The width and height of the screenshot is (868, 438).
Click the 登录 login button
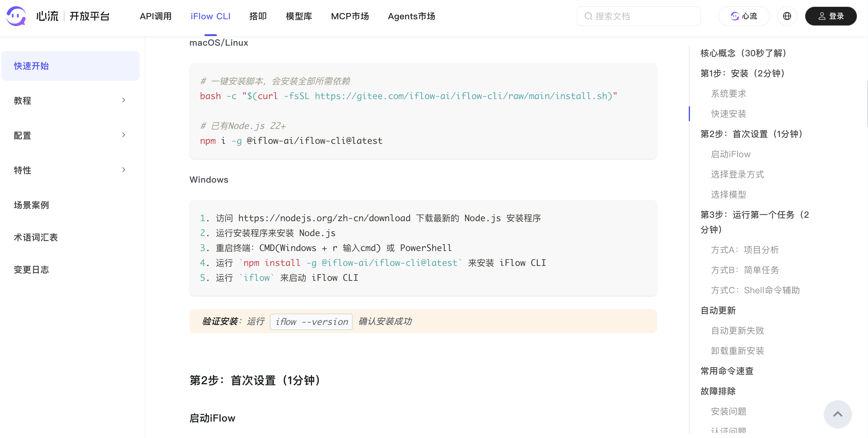831,16
